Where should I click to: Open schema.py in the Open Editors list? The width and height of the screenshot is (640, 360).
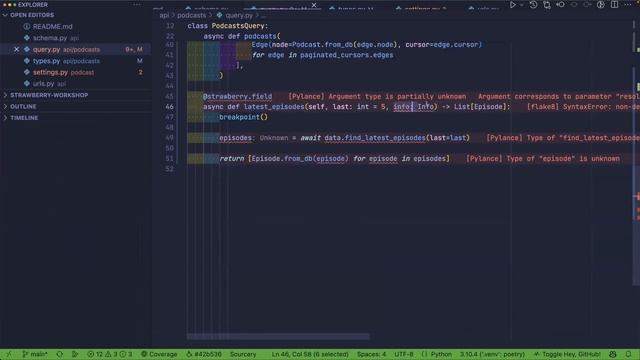pyautogui.click(x=50, y=38)
